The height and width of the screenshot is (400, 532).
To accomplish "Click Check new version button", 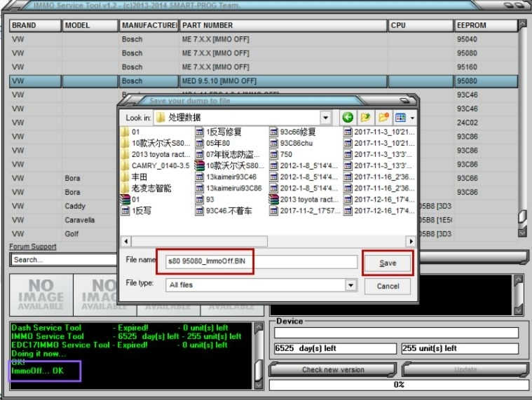I will (x=333, y=370).
